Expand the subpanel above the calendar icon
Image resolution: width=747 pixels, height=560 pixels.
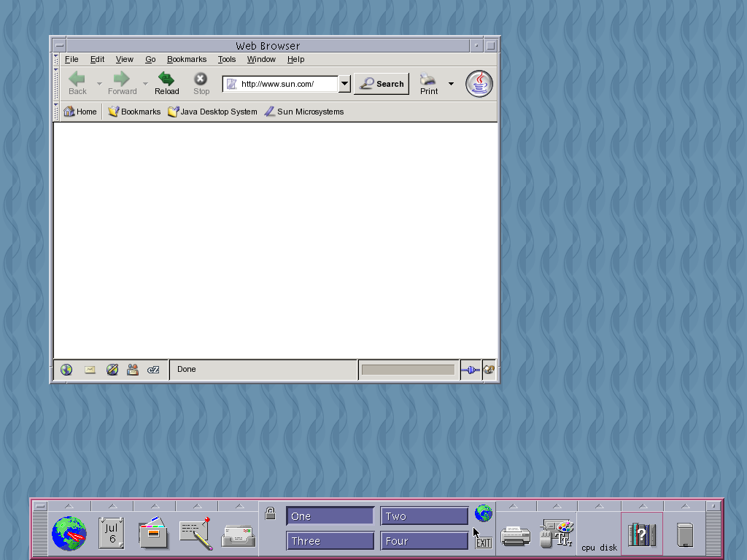click(112, 506)
